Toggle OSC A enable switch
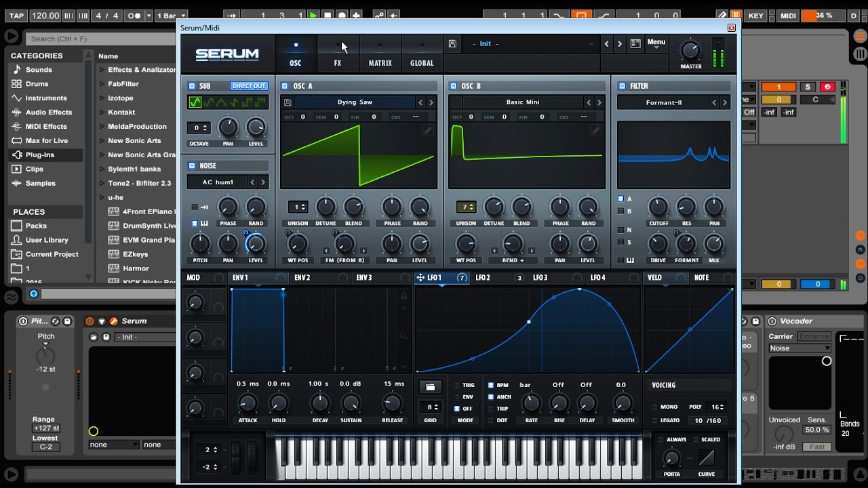 pyautogui.click(x=285, y=86)
